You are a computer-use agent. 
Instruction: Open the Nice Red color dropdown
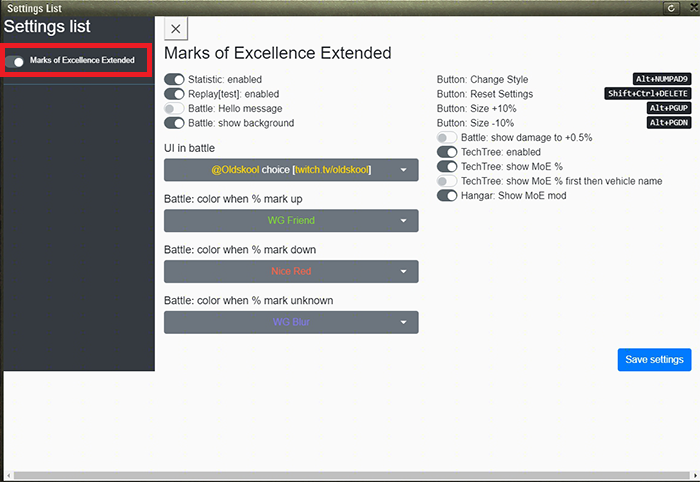pyautogui.click(x=291, y=271)
